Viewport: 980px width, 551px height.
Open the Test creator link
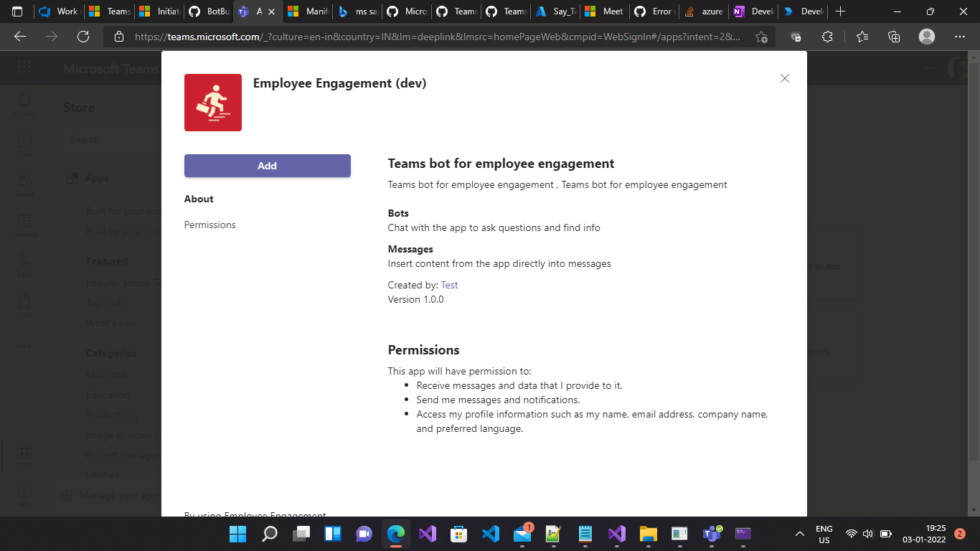pyautogui.click(x=449, y=285)
